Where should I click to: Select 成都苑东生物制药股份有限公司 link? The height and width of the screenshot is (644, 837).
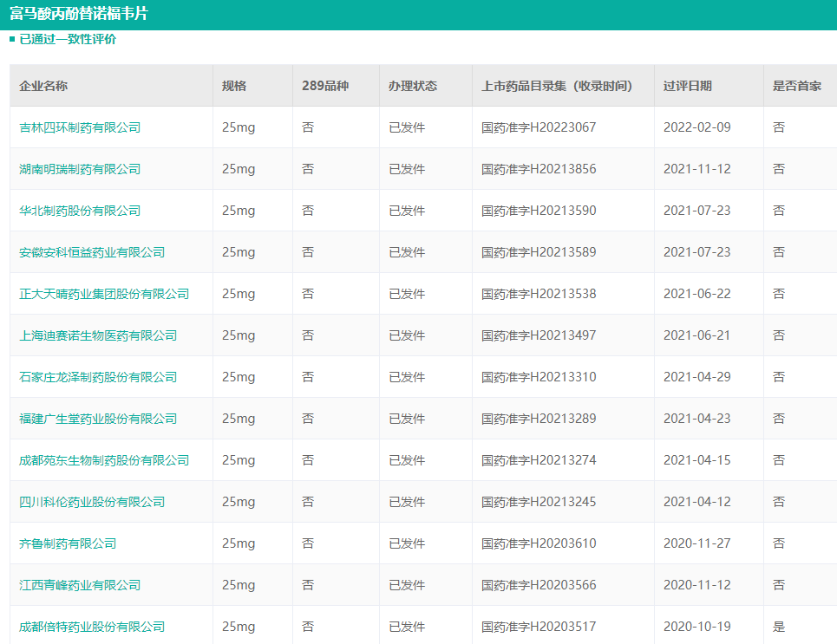[x=104, y=460]
